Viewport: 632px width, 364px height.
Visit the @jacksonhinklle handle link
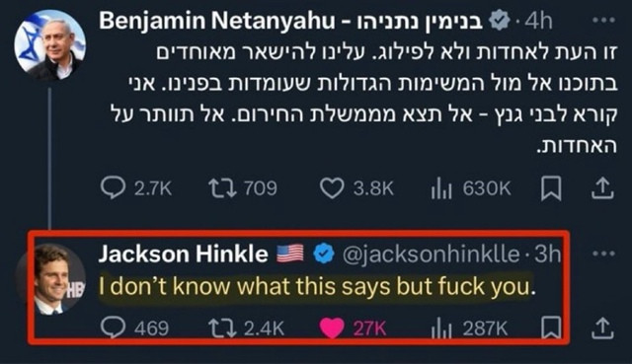point(431,255)
